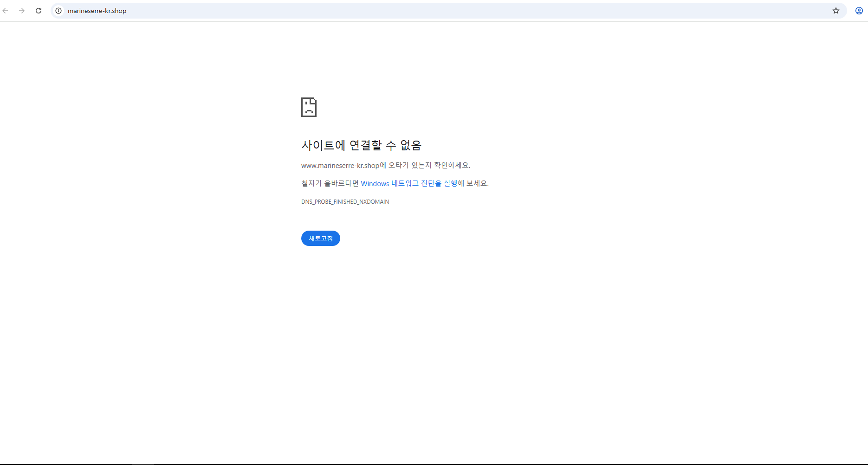Click the www.marineserre-kr.shop typo check text

386,165
